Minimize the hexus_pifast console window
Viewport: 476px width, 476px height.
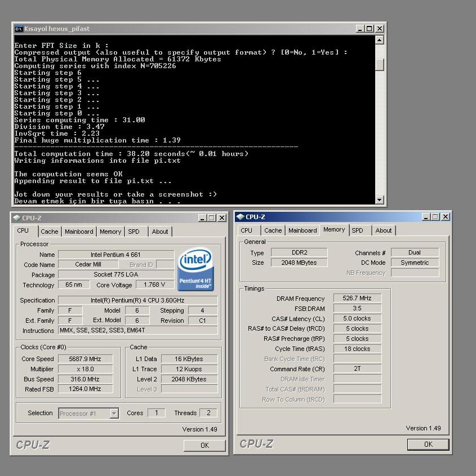(360, 29)
